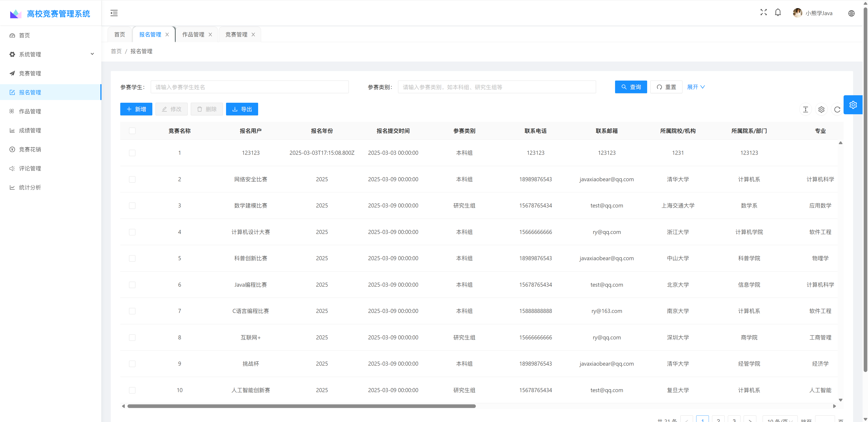868x422 pixels.
Task: Open 首页 in the sidebar
Action: (x=51, y=36)
